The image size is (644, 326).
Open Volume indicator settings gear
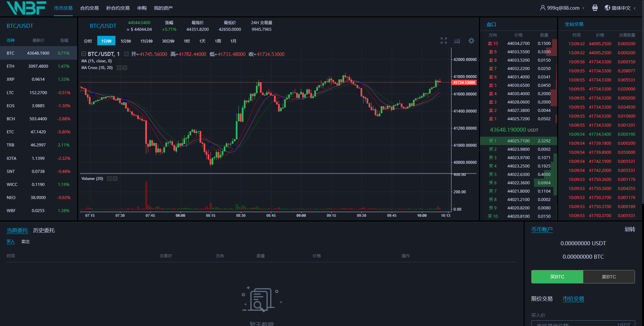[109, 179]
